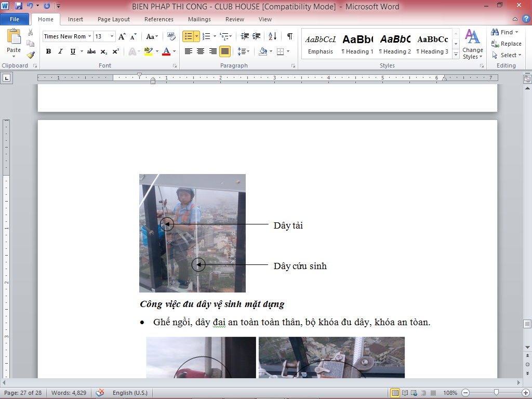Select the Format Painter brush
Viewport: 532px width, 399px height.
(31, 55)
